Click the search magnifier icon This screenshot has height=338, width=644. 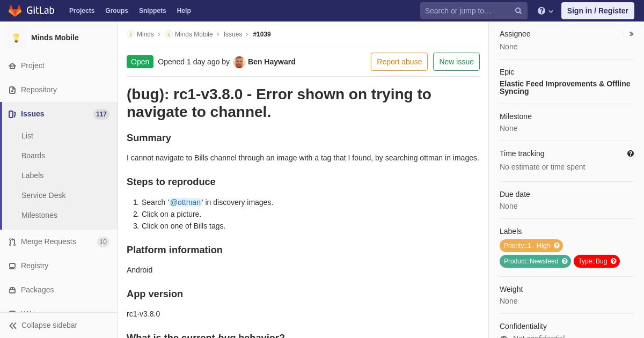[518, 11]
